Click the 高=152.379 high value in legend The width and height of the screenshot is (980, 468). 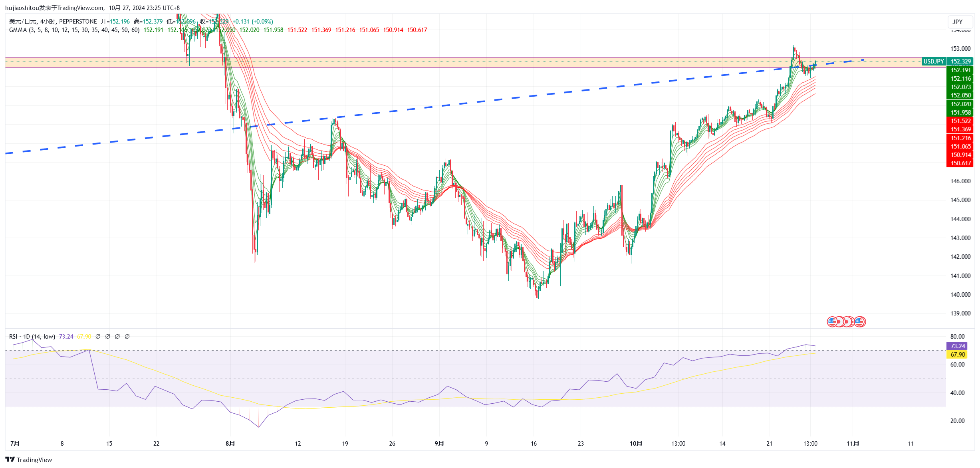point(148,22)
